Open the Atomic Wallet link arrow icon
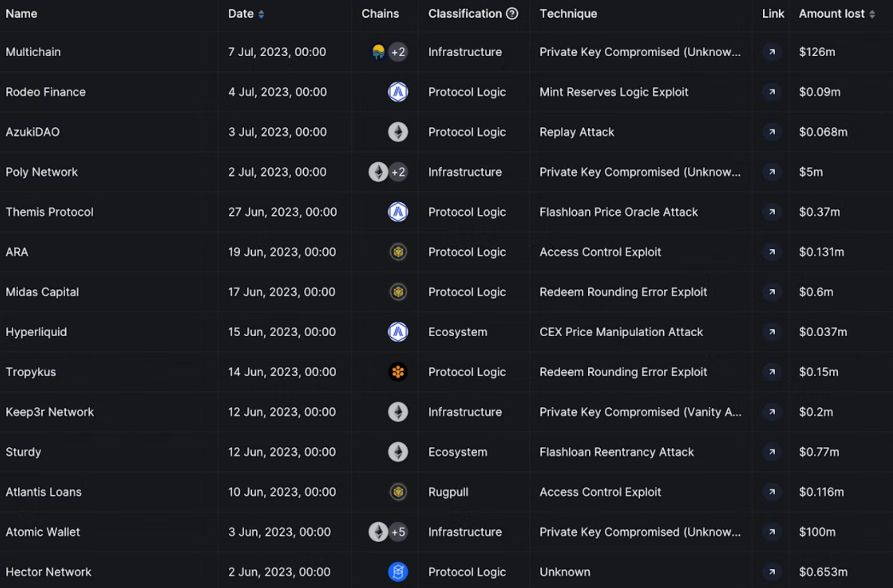Image resolution: width=893 pixels, height=588 pixels. pyautogui.click(x=772, y=532)
